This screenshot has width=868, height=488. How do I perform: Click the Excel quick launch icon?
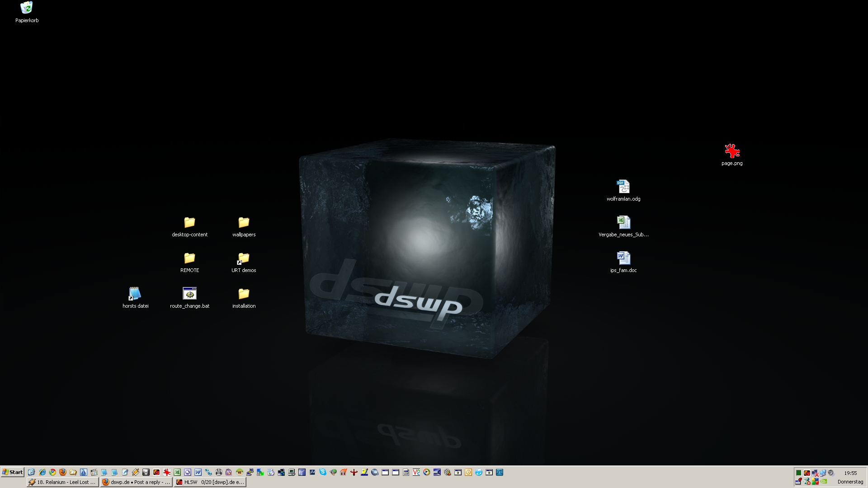pos(177,472)
